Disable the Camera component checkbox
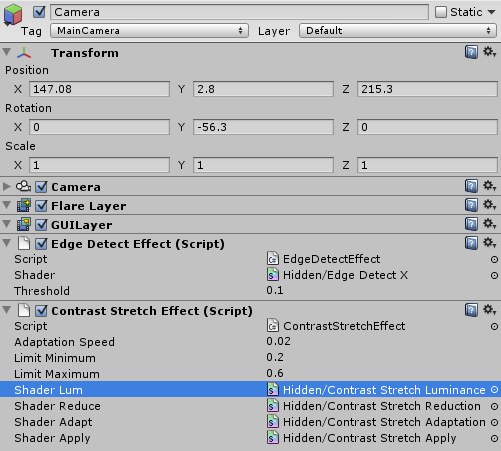The height and width of the screenshot is (451, 501). pos(41,187)
